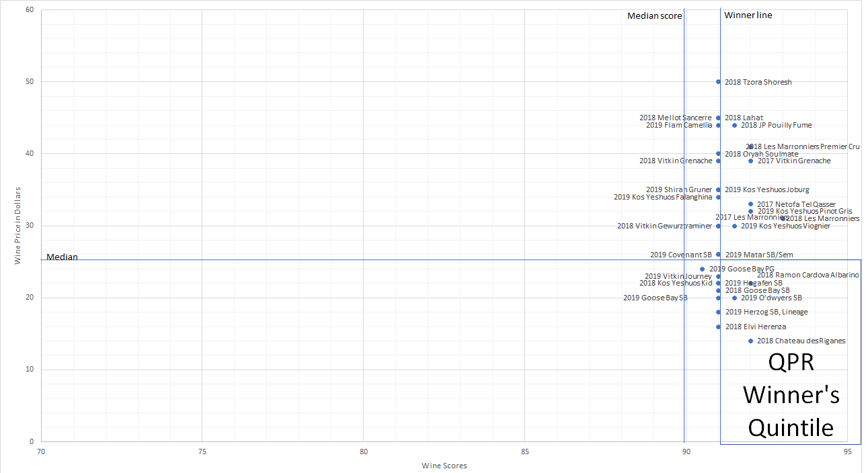Select the 2018 Tzora Shoresh data label

pyautogui.click(x=758, y=82)
